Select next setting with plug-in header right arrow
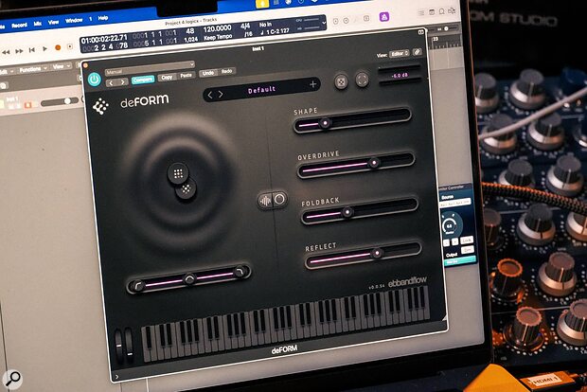This screenshot has height=392, width=587. tap(122, 82)
